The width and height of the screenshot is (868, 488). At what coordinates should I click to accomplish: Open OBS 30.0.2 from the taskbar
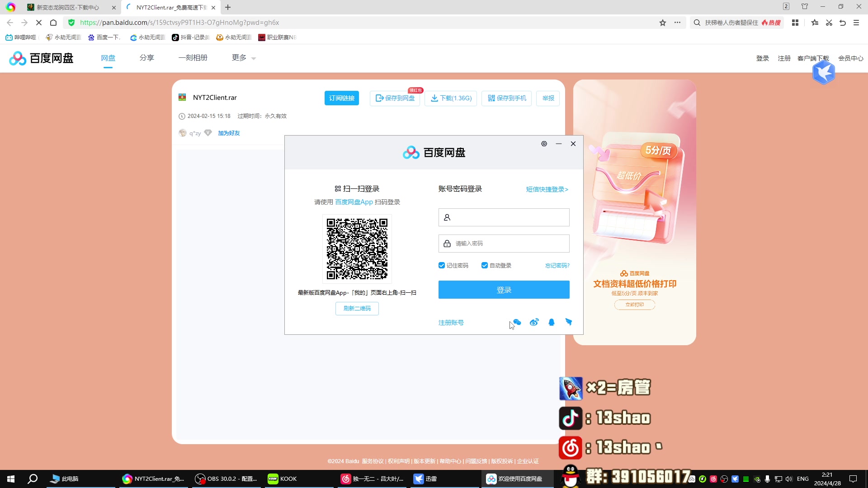226,479
